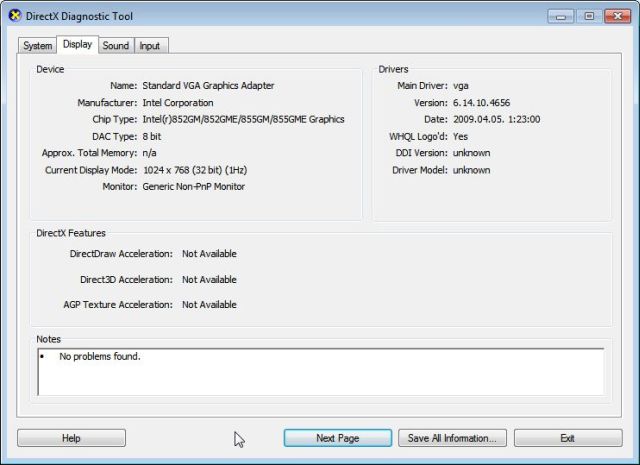Go to the Input tab
Screen dimensions: 640x465
[x=150, y=46]
